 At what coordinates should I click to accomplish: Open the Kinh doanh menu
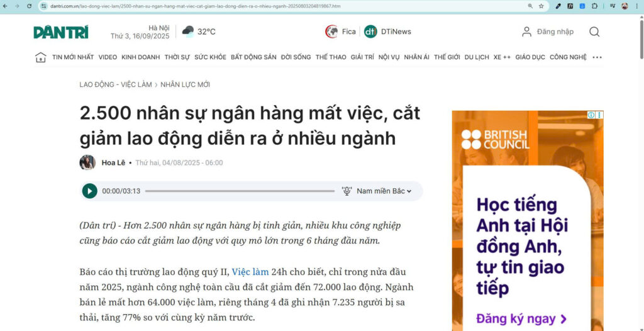point(140,57)
